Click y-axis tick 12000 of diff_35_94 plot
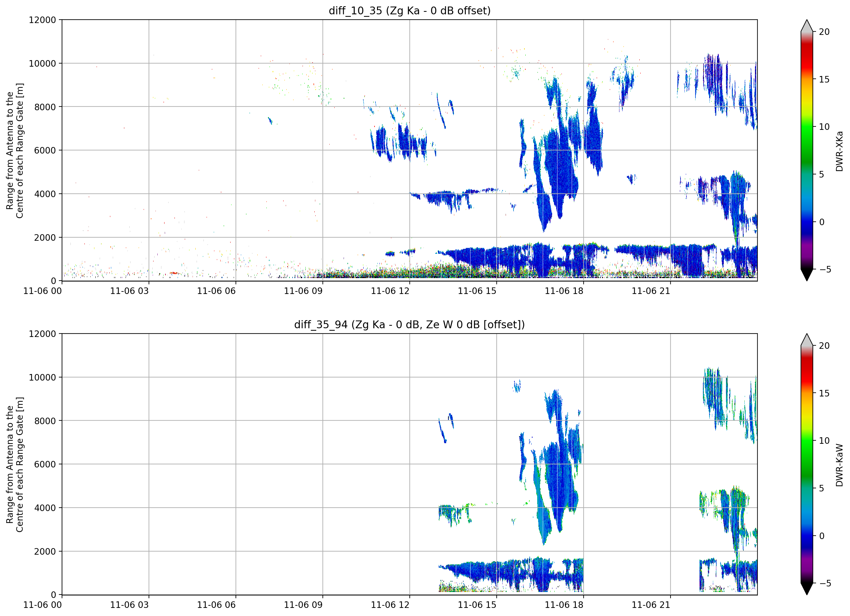 (42, 334)
